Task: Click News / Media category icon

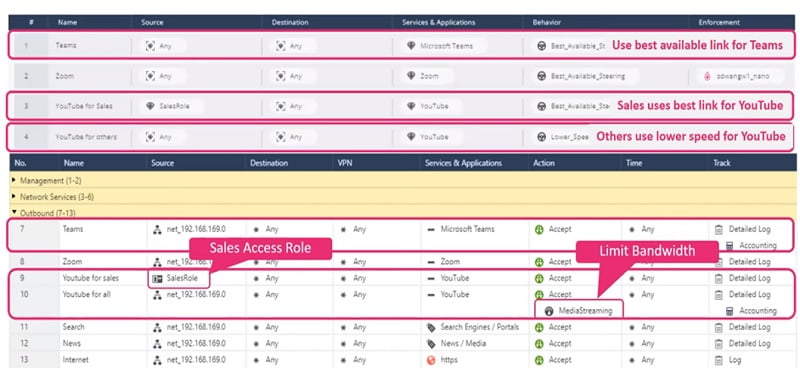Action: point(431,344)
